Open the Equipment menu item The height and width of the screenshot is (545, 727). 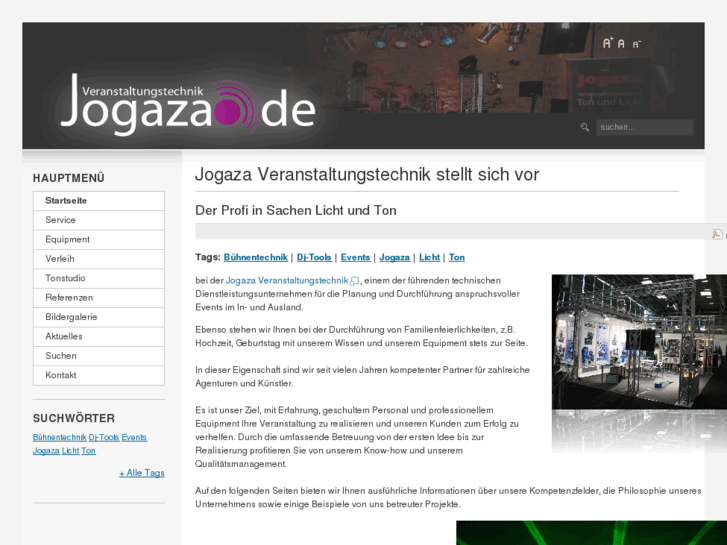click(x=99, y=240)
